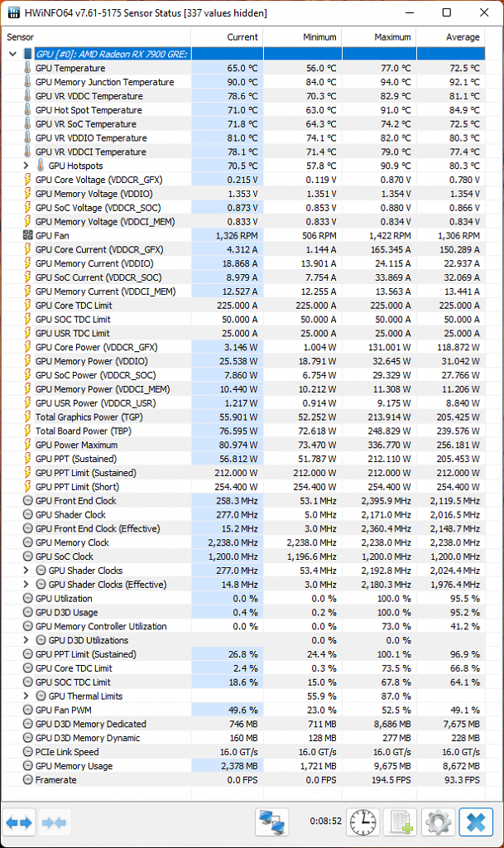Click the Average column header
The height and width of the screenshot is (848, 504).
pos(450,36)
